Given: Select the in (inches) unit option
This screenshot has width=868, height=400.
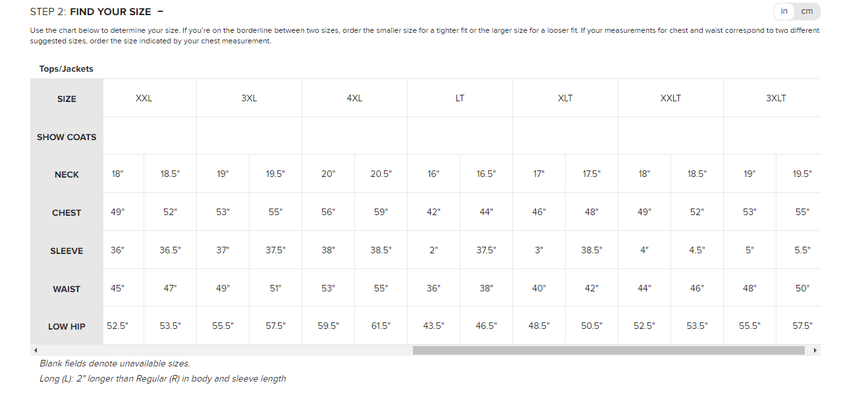Looking at the screenshot, I should click(x=784, y=11).
